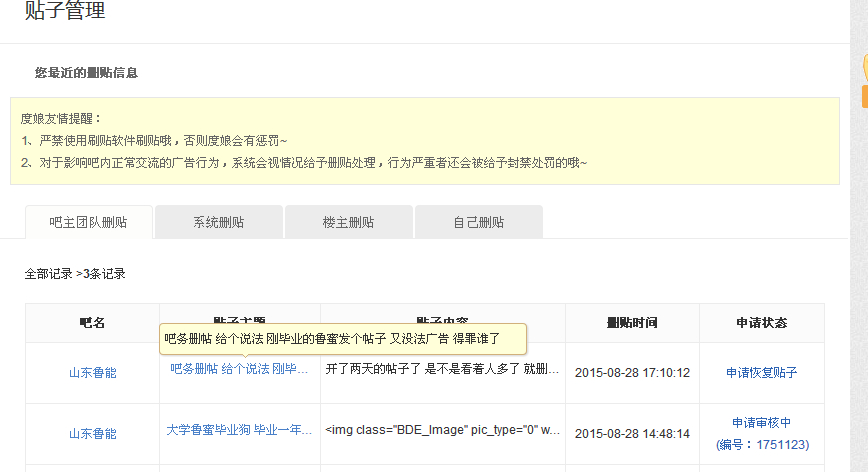Open 山东鲁能 link in first row
868x472 pixels.
[x=92, y=373]
